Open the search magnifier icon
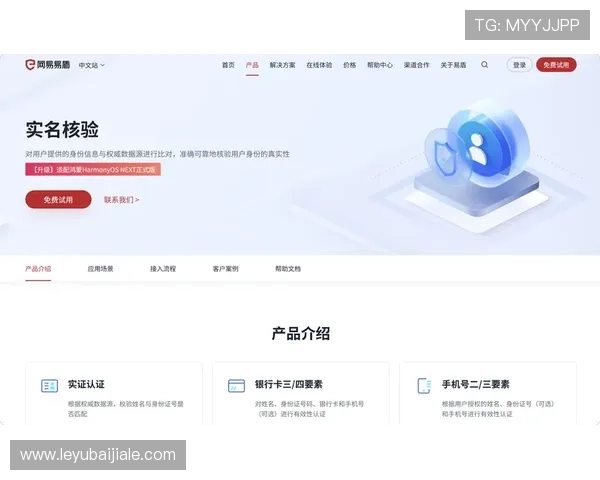This screenshot has width=600, height=480. (x=484, y=65)
